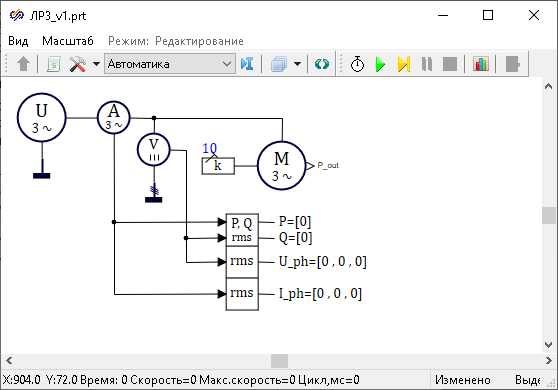Select the three-phase motor M block
The height and width of the screenshot is (390, 558).
(x=281, y=166)
